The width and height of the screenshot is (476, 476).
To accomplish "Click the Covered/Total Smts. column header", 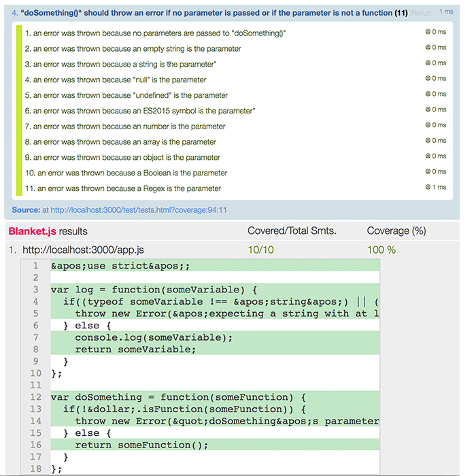I will coord(292,231).
